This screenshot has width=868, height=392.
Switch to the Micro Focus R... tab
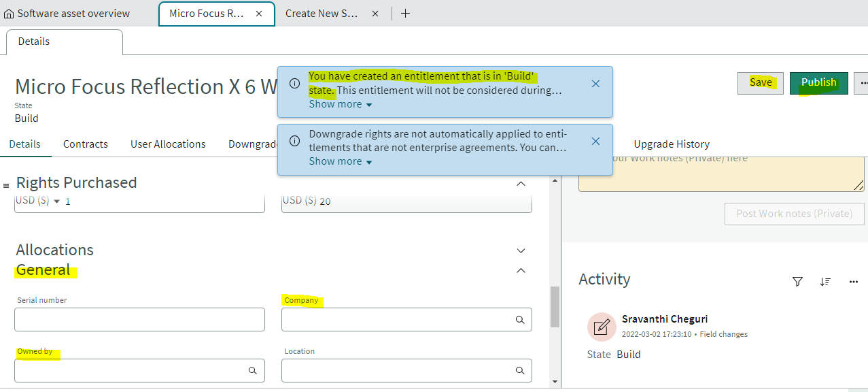(x=206, y=14)
